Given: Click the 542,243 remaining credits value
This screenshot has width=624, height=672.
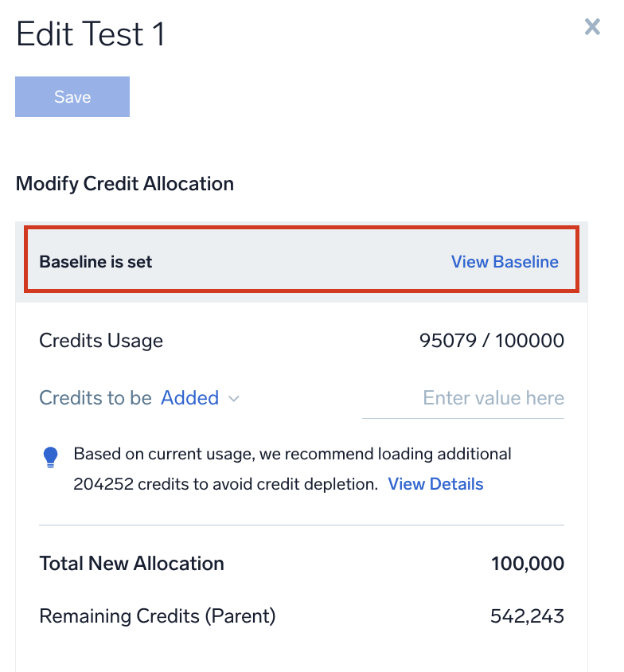Looking at the screenshot, I should [x=527, y=615].
